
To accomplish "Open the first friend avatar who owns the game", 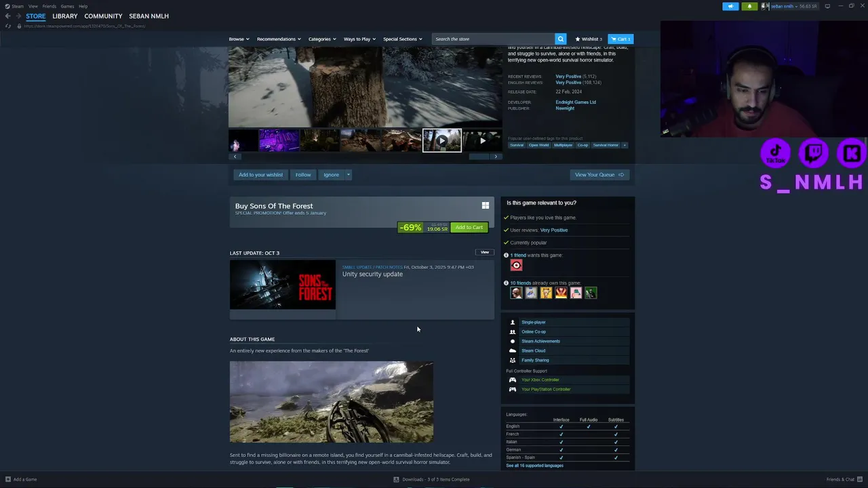I will point(516,293).
